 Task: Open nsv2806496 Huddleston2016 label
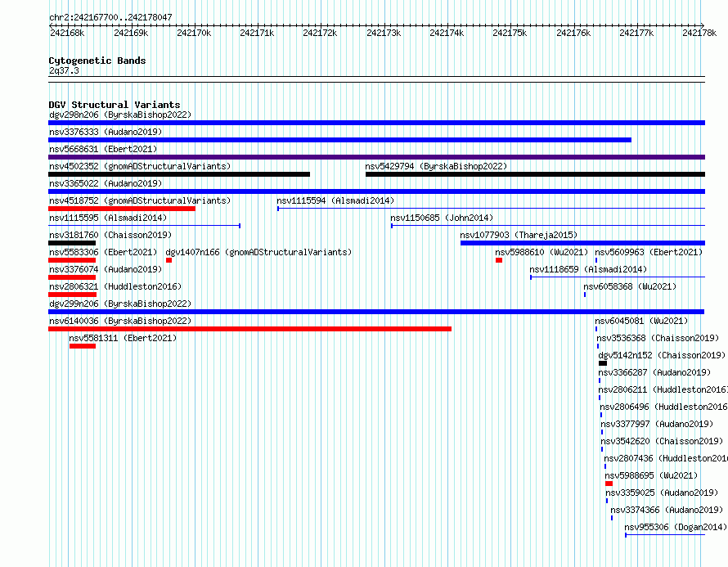coord(664,407)
